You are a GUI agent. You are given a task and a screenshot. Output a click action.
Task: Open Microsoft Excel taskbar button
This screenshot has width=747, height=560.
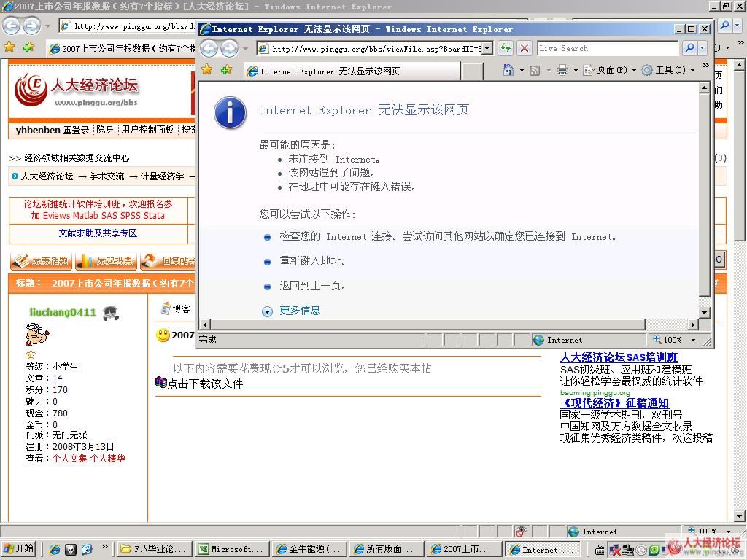(x=232, y=549)
